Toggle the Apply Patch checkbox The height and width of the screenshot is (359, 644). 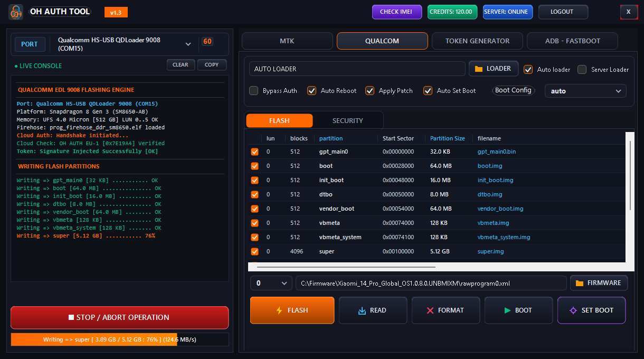coord(370,90)
